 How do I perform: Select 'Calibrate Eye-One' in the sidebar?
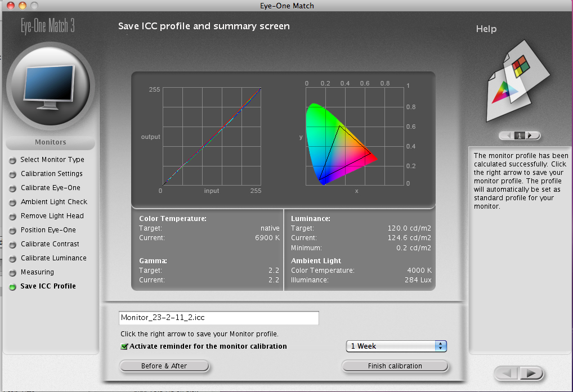click(x=51, y=187)
